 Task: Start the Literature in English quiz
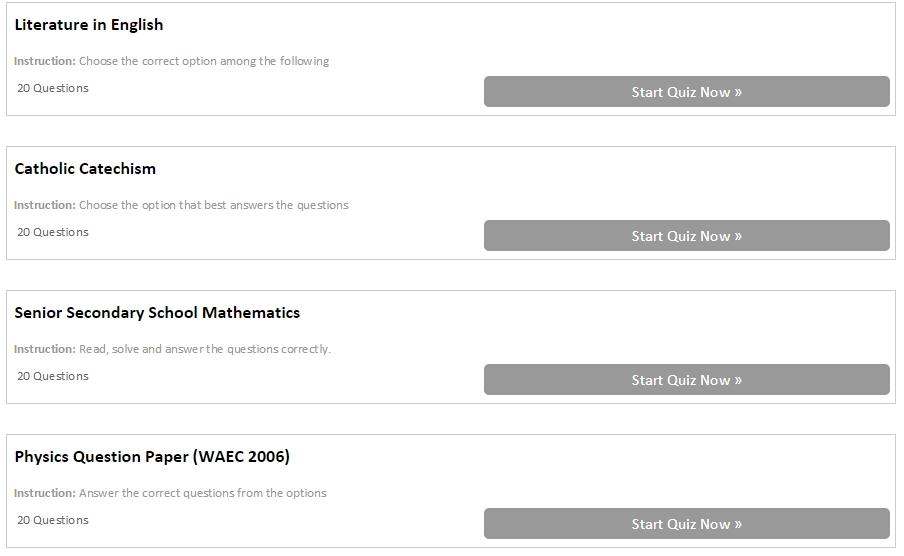pos(686,92)
